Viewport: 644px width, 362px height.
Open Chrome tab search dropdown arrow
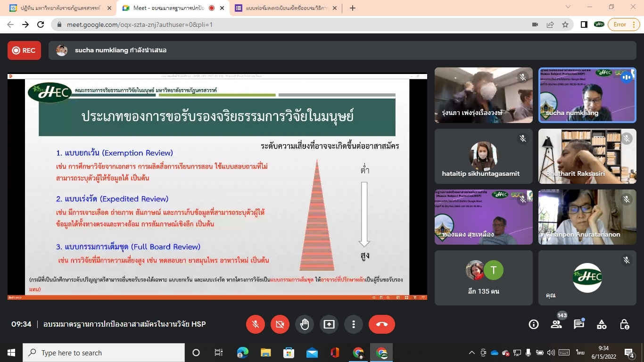[x=568, y=7]
